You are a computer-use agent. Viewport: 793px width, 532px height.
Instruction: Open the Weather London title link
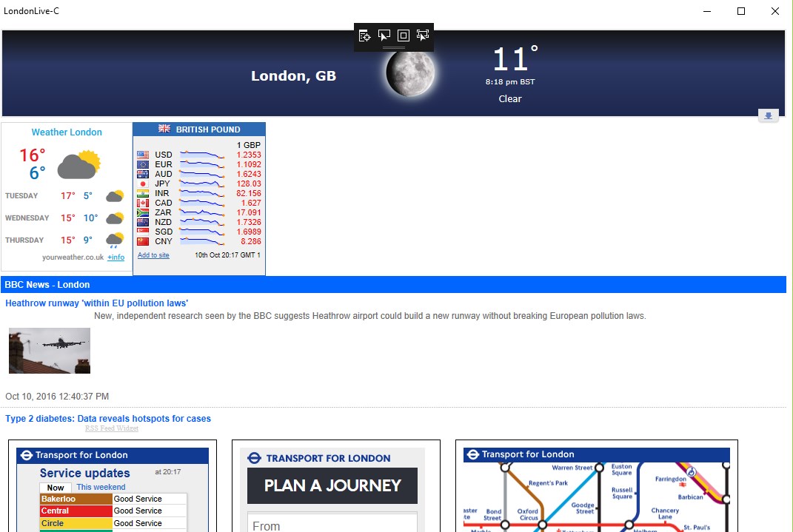point(67,132)
